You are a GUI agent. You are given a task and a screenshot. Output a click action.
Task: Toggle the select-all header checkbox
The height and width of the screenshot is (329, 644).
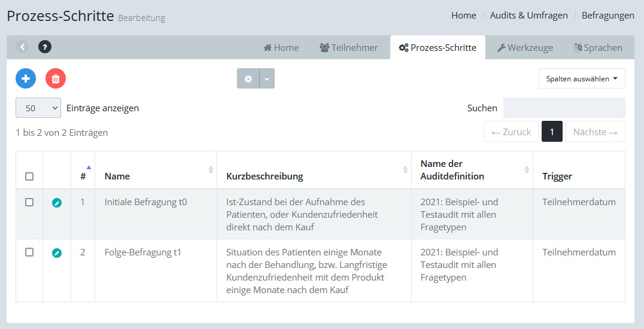(29, 176)
